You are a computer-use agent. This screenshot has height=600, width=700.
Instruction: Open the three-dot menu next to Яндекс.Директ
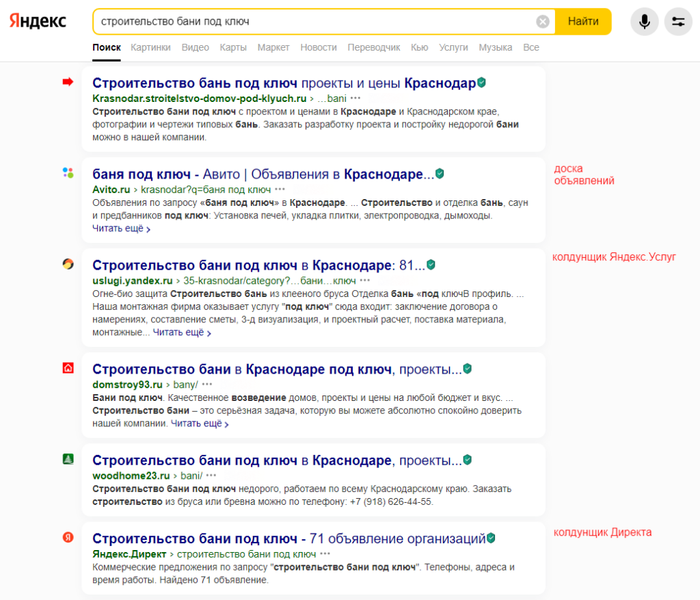tap(325, 553)
